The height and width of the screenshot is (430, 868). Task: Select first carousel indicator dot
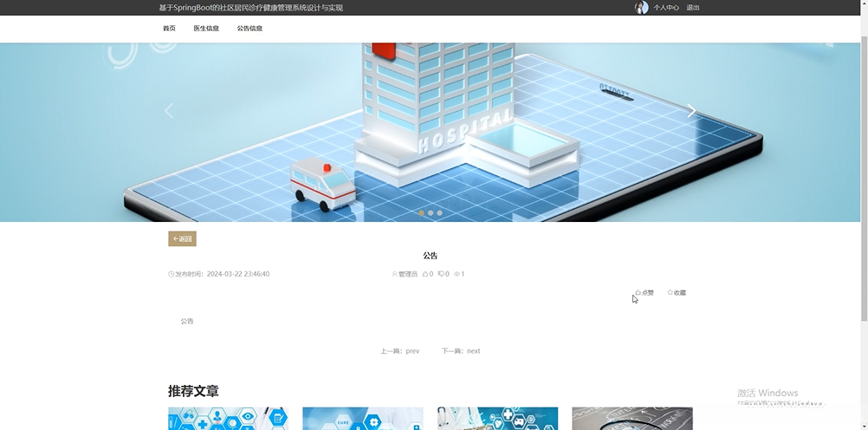421,212
